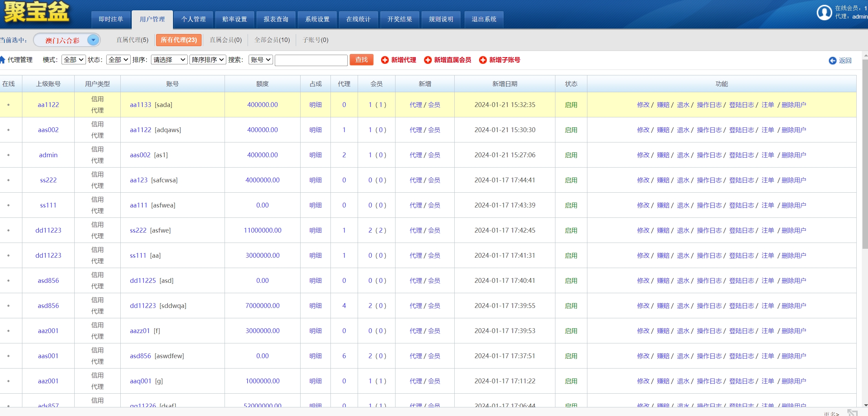Screen dimensions: 868x416
Task: Click 明细 in the aas002 [as1] row
Action: (x=315, y=155)
